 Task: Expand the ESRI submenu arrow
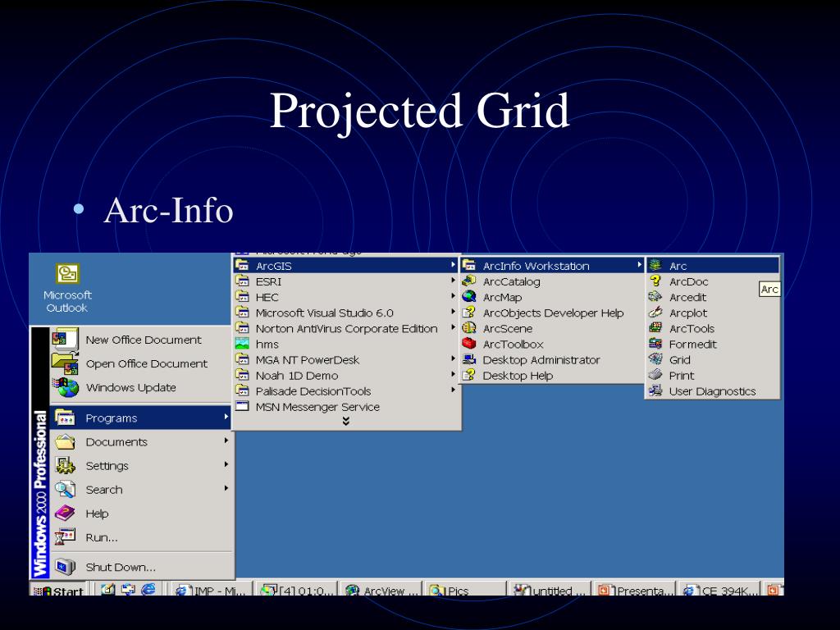click(x=453, y=281)
